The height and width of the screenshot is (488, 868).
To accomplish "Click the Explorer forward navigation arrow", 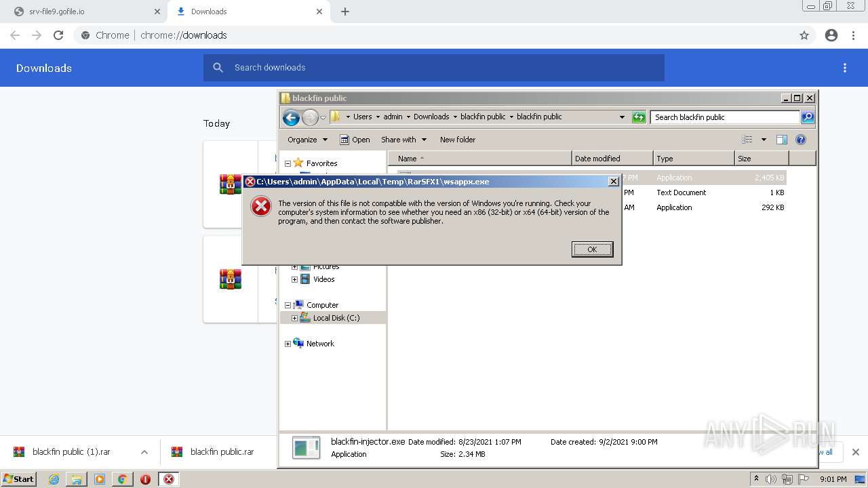I will 310,117.
